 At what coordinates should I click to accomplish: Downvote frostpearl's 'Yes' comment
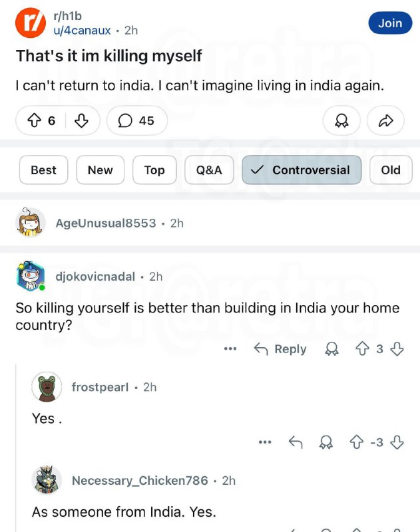click(397, 442)
